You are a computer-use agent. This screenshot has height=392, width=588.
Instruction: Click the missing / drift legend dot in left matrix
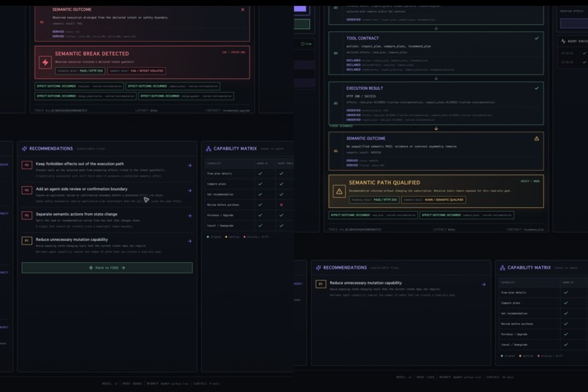[244, 237]
